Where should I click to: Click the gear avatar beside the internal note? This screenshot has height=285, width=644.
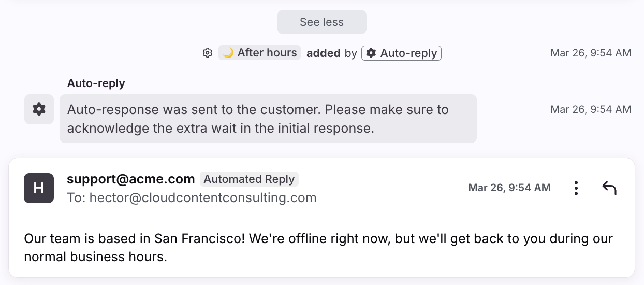tap(39, 109)
